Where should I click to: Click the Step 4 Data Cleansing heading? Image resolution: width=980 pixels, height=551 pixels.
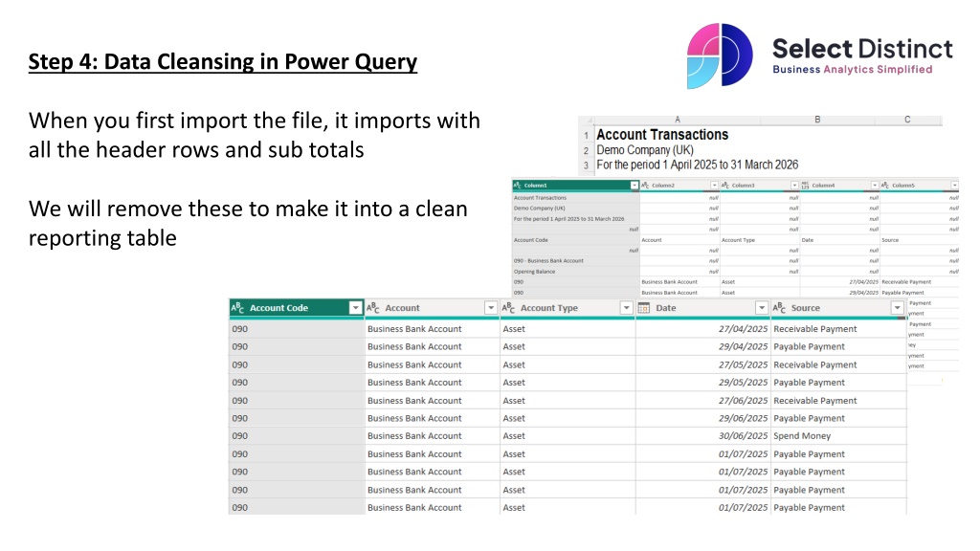[223, 63]
